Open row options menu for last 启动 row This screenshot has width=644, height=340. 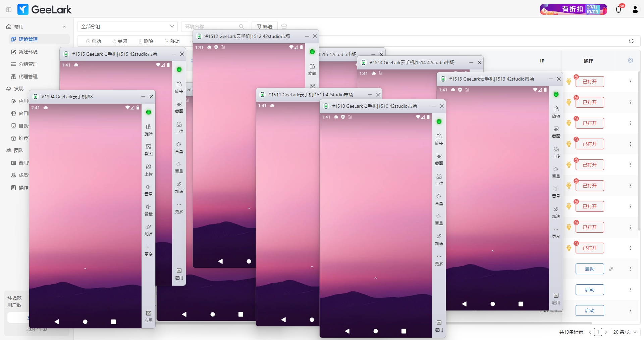coord(631,310)
